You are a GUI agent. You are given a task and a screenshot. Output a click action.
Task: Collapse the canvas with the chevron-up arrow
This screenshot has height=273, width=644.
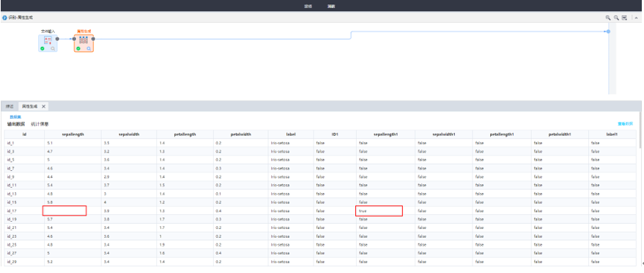[636, 18]
